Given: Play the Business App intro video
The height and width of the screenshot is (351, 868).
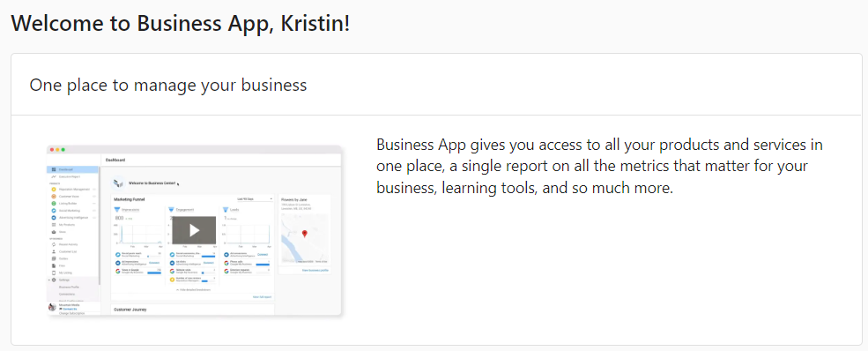Looking at the screenshot, I should (x=194, y=230).
